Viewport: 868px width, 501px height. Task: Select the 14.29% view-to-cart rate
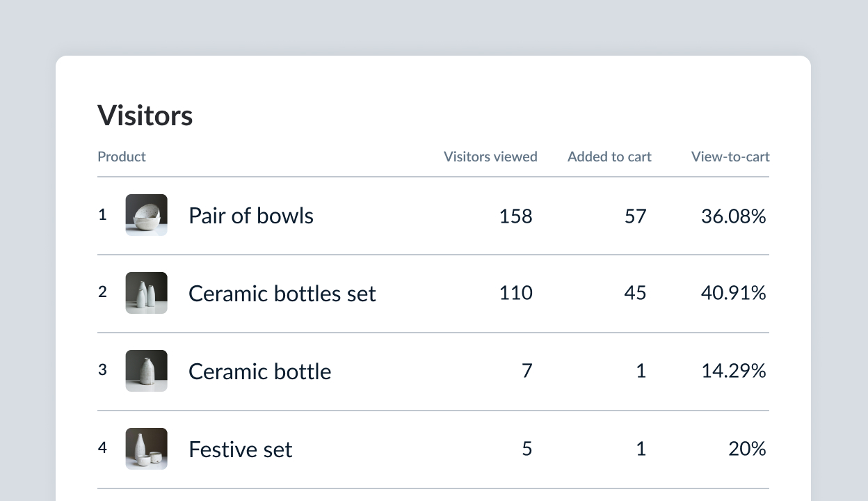pos(733,372)
